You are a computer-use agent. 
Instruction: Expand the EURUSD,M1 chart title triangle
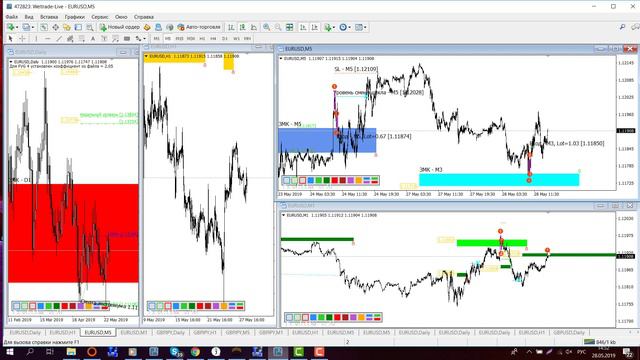[x=284, y=215]
